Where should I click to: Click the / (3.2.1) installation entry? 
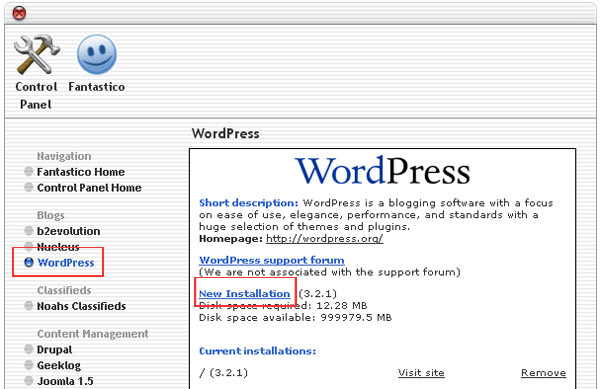[x=223, y=373]
